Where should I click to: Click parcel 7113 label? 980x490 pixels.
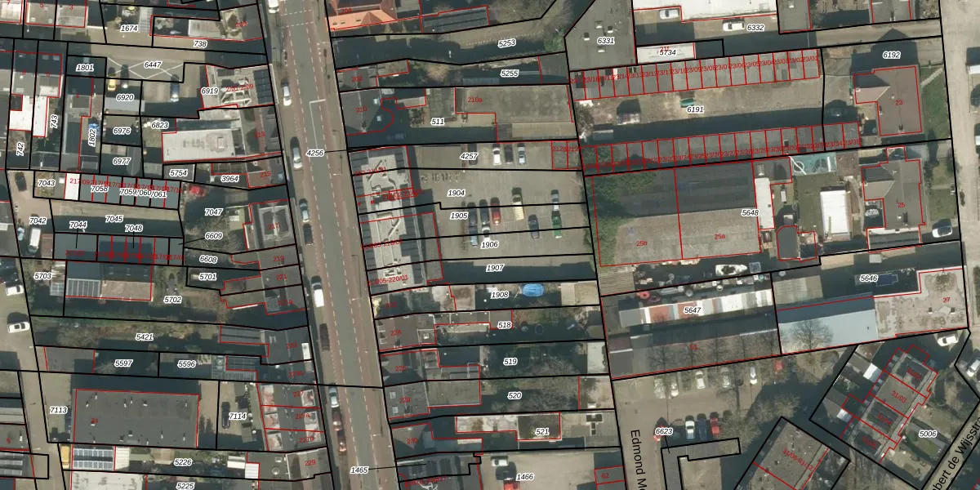pos(58,410)
